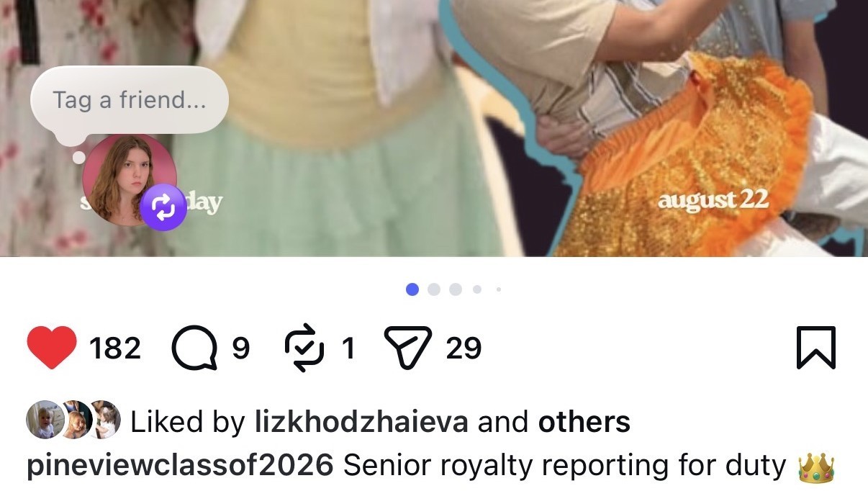Open the girl's circular profile avatar
Screen dimensions: 868x491
tap(130, 180)
